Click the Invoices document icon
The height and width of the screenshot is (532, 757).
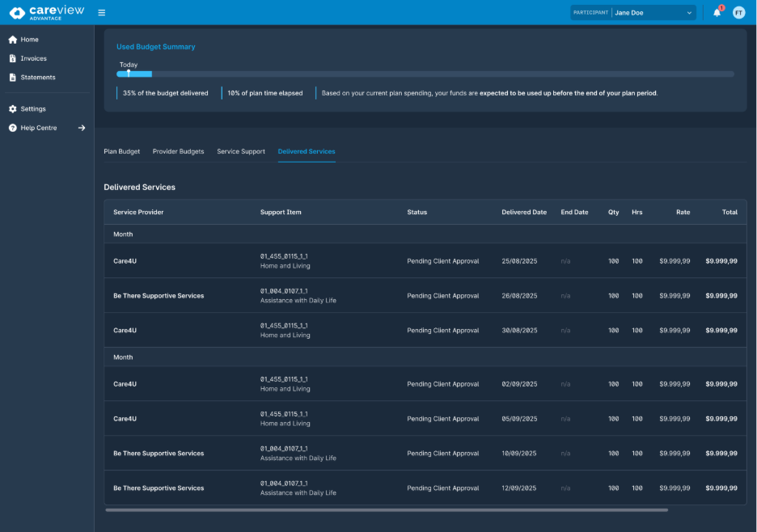tap(13, 58)
